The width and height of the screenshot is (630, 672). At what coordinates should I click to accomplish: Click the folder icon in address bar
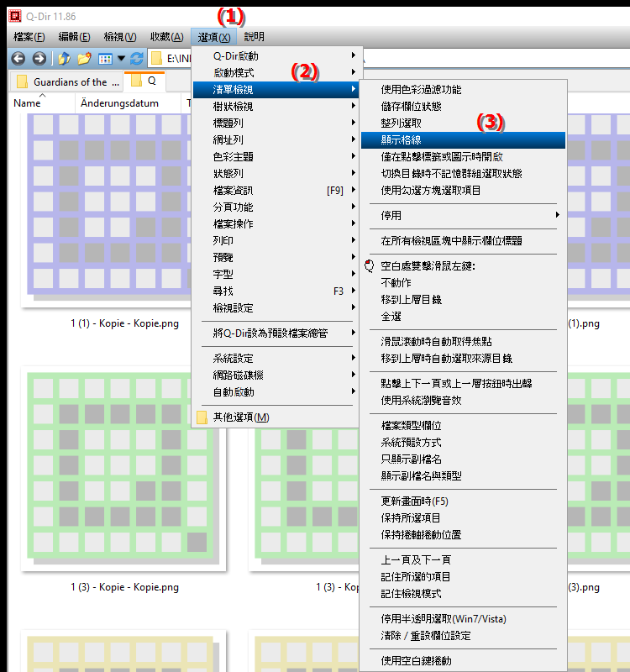tap(157, 58)
